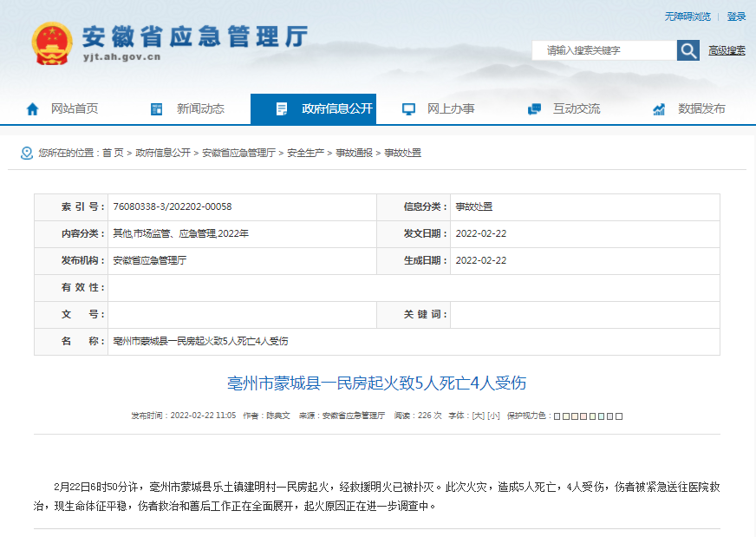Select the first eye-protection color box

point(557,416)
